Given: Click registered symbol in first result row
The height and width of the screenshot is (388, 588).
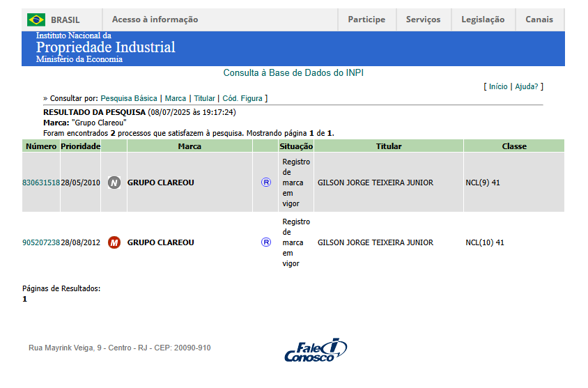Looking at the screenshot, I should coord(265,183).
